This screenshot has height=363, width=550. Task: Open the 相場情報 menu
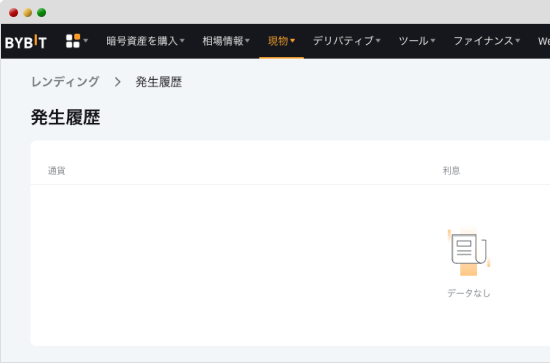(226, 41)
